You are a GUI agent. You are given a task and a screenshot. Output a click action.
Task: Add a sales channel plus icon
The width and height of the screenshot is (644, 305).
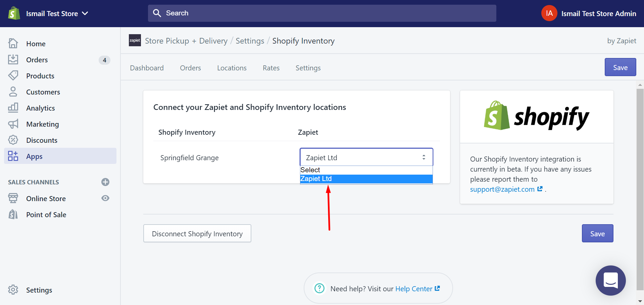pos(105,182)
